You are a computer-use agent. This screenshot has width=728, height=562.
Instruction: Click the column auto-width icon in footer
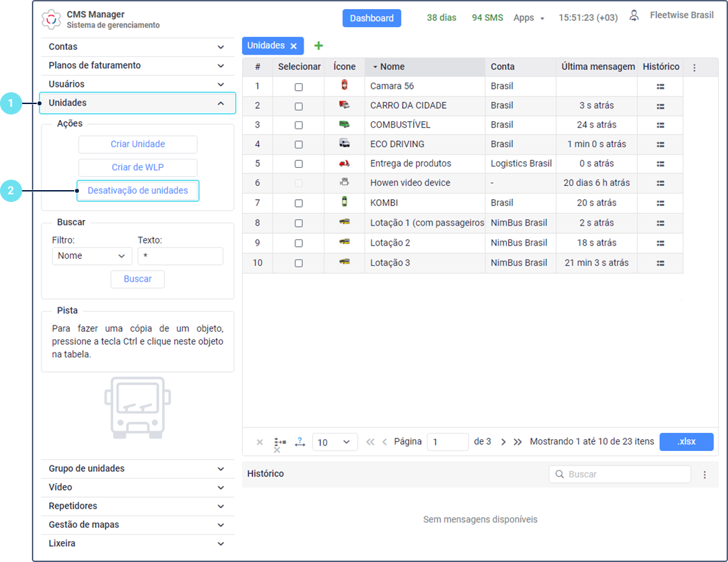tap(300, 442)
